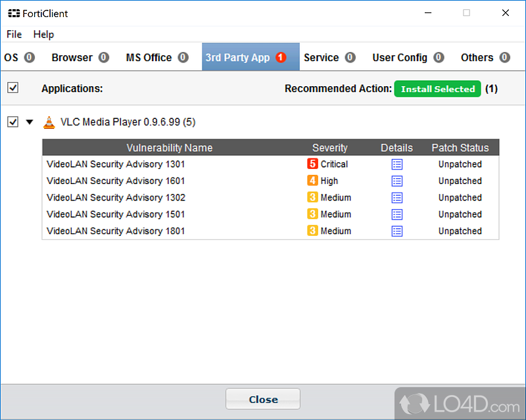Show details icon for Advisory 1501

(396, 214)
